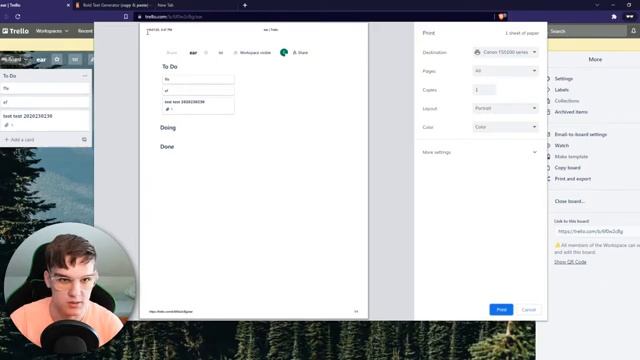Select Print and export in the More menu
640x360 pixels.
573,179
